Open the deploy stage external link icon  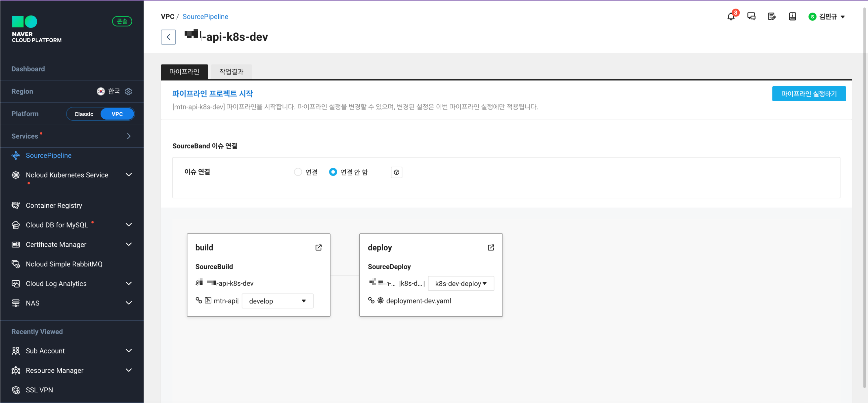click(x=491, y=248)
